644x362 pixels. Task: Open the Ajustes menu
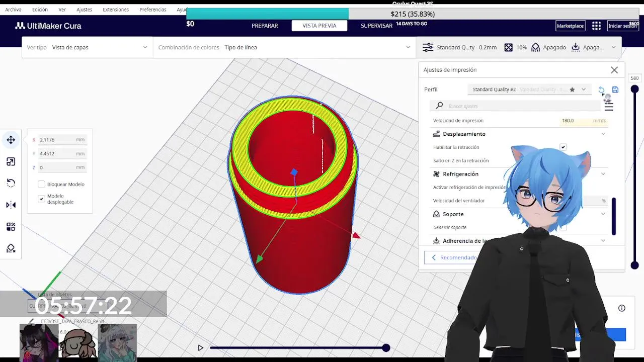pos(84,10)
